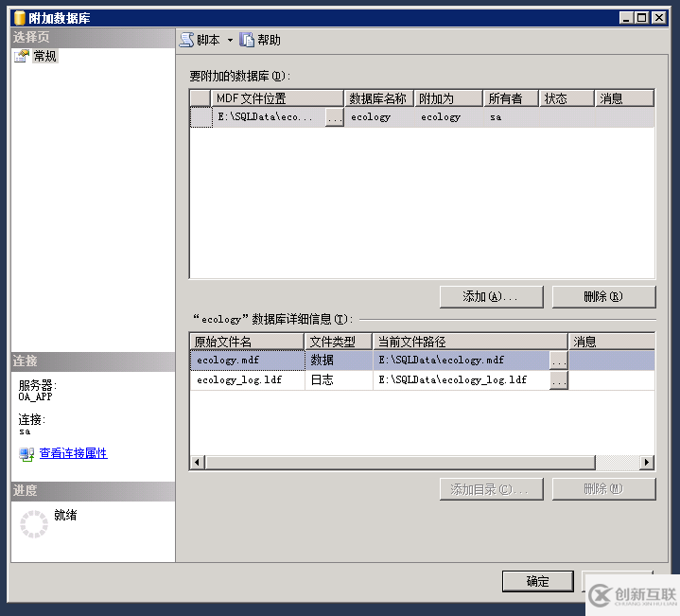Click the 消息 column header in the details grid

[x=612, y=342]
